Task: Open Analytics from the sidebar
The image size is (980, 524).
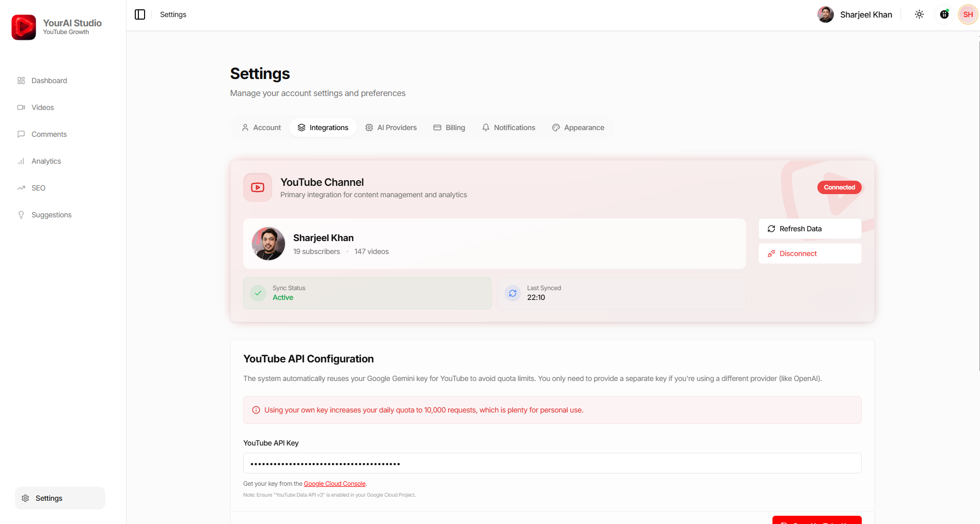Action: coord(21,161)
